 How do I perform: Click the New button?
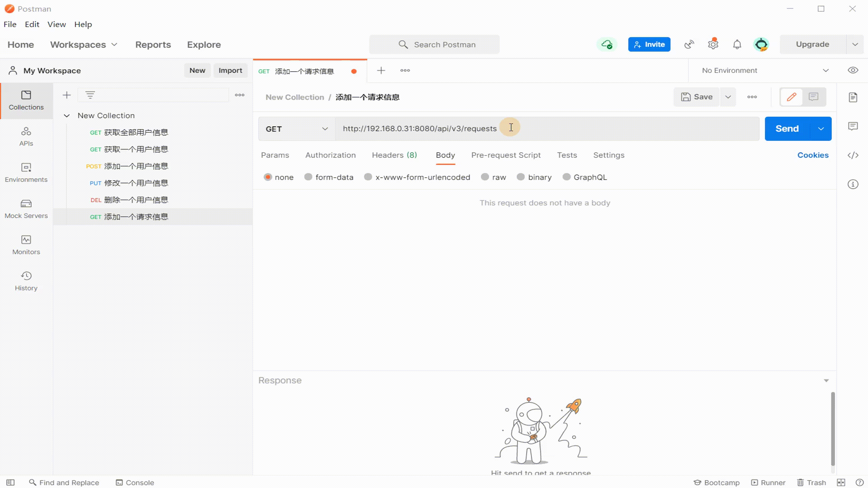(x=197, y=70)
